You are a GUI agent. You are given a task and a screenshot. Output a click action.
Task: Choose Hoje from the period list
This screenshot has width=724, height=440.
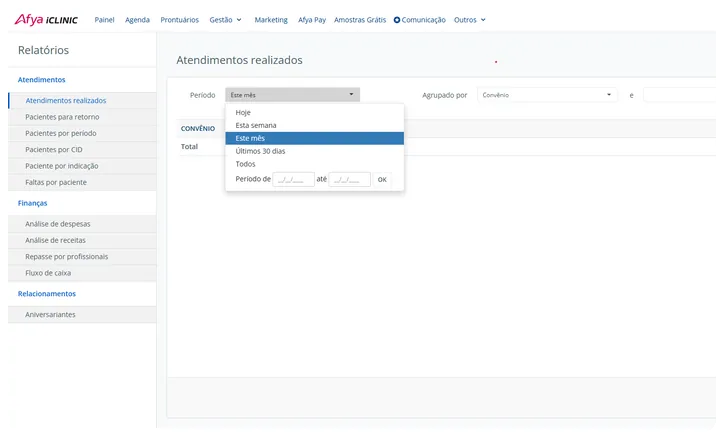point(314,112)
